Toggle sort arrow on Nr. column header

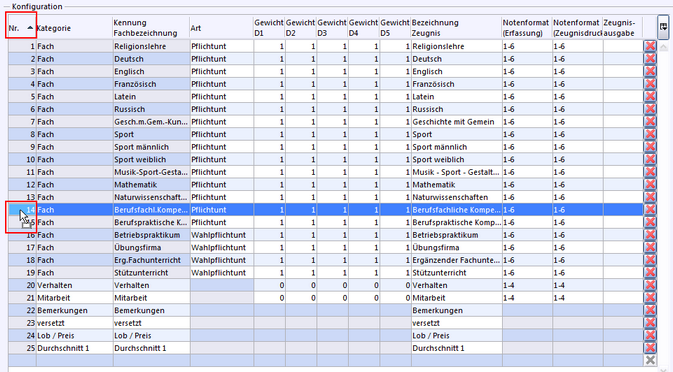30,28
